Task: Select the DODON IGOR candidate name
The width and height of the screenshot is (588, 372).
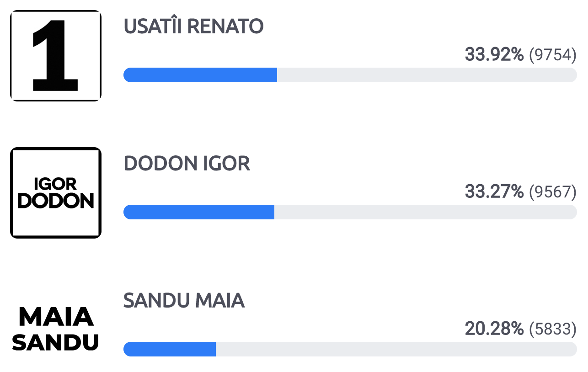Action: tap(187, 164)
